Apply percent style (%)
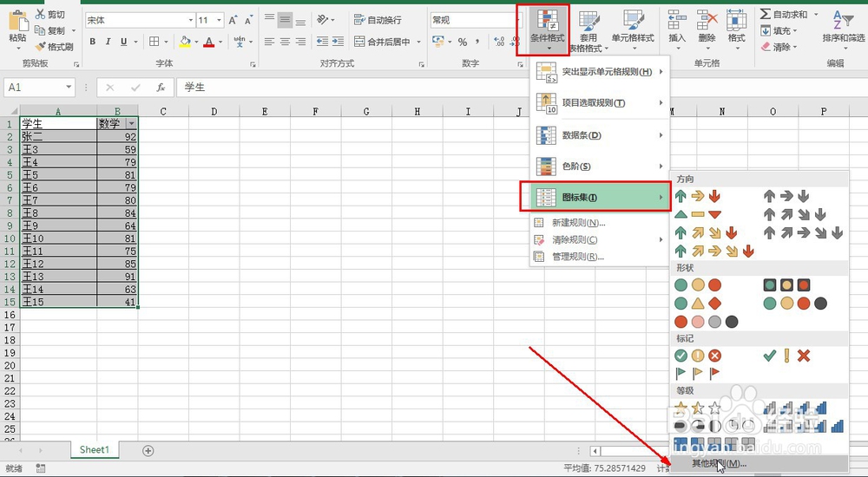868x477 pixels. click(x=463, y=42)
